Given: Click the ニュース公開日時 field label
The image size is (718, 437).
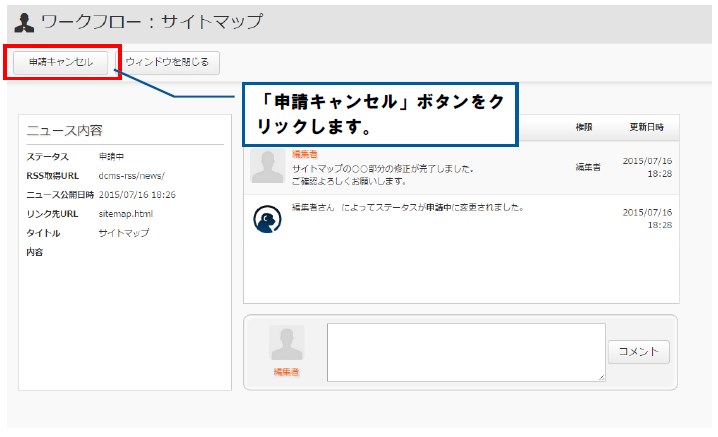Looking at the screenshot, I should 60,195.
